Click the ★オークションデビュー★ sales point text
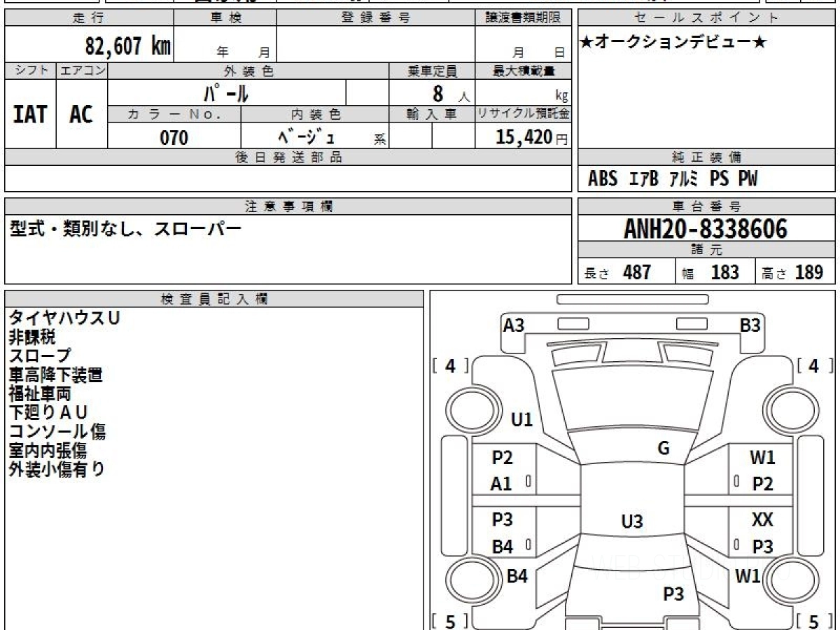This screenshot has width=840, height=630. tap(673, 43)
